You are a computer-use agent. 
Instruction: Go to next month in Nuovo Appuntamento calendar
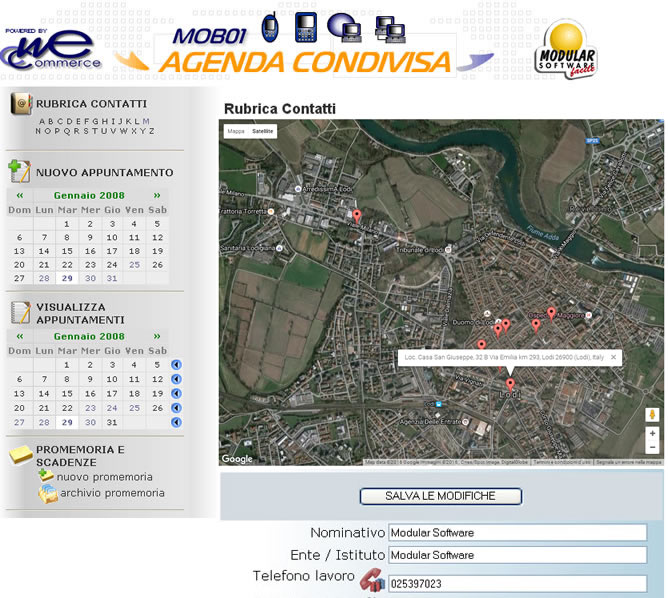[157, 196]
